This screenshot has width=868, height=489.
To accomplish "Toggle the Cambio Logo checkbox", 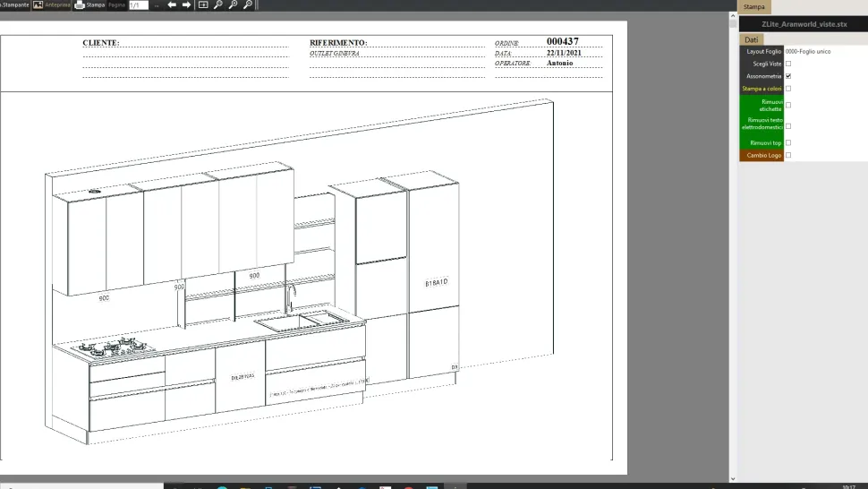I will (788, 155).
